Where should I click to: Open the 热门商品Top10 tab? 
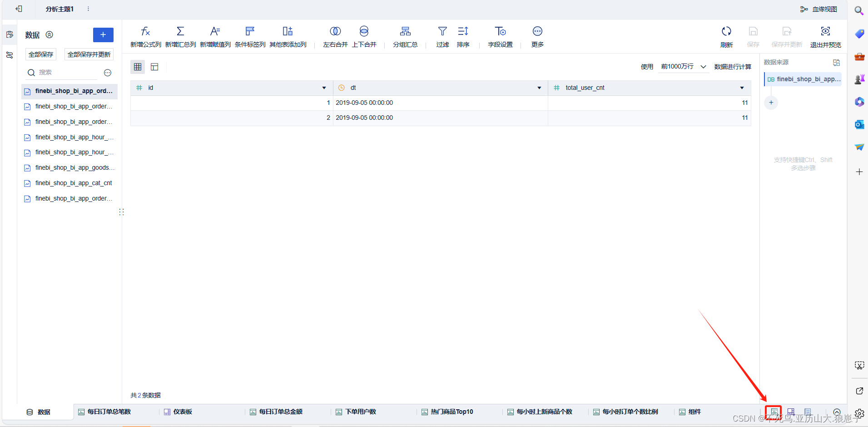(x=447, y=412)
